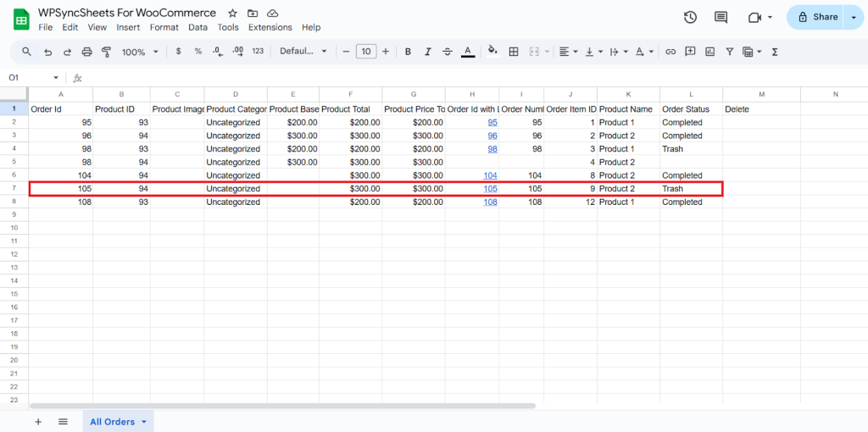Open the text color picker
The image size is (868, 432).
tap(468, 52)
